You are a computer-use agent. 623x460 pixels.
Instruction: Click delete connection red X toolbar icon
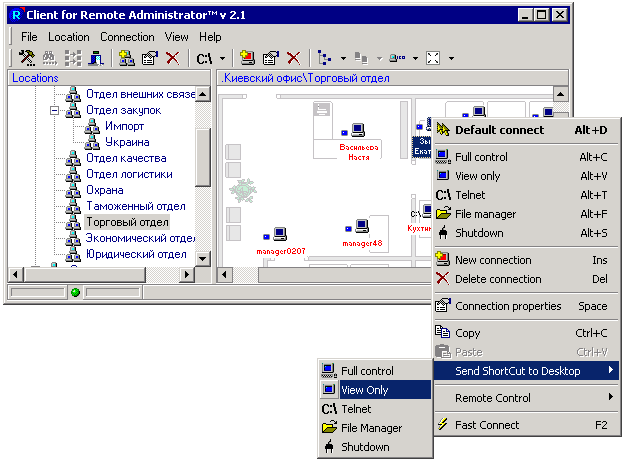point(294,58)
